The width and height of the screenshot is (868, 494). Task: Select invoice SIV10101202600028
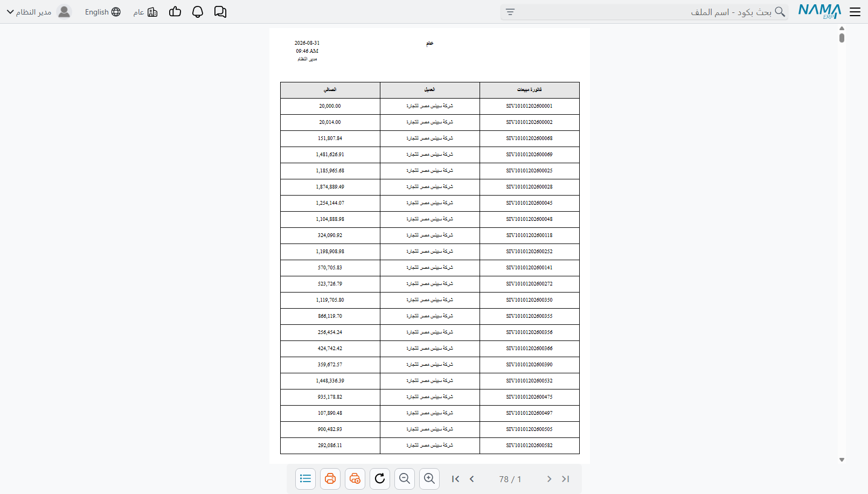(x=530, y=187)
